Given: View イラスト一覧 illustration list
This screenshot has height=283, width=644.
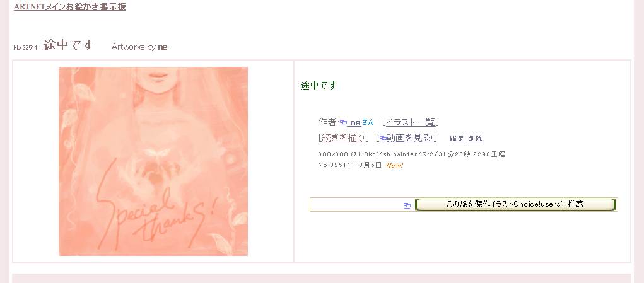Looking at the screenshot, I should click(x=411, y=122).
